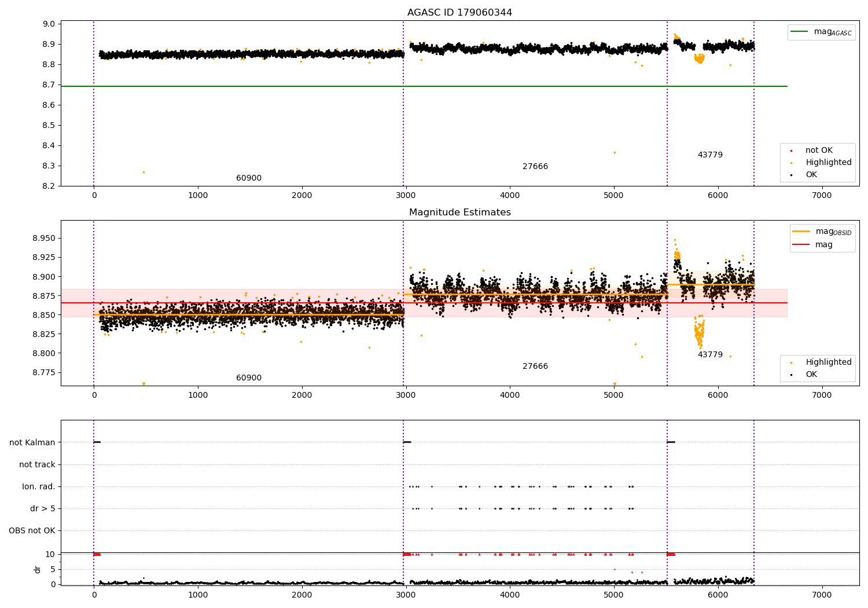
Task: Select the mag OBSID legend entry
Action: point(822,232)
